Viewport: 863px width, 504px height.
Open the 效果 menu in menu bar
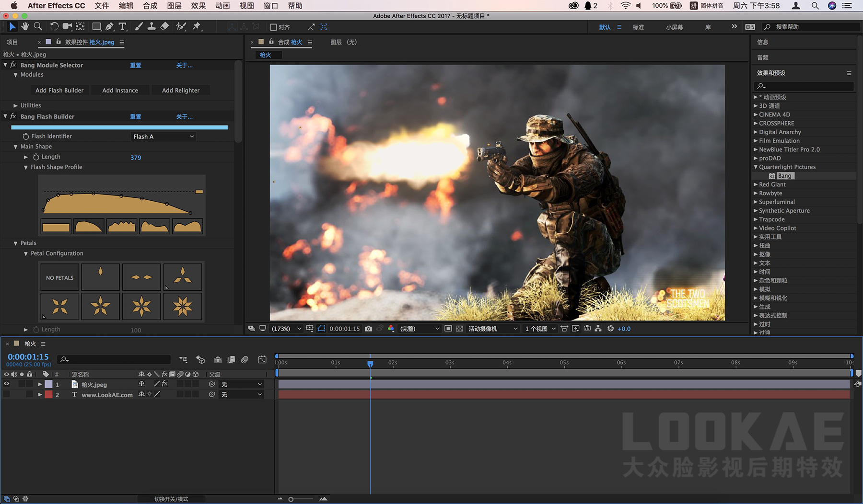[x=198, y=6]
